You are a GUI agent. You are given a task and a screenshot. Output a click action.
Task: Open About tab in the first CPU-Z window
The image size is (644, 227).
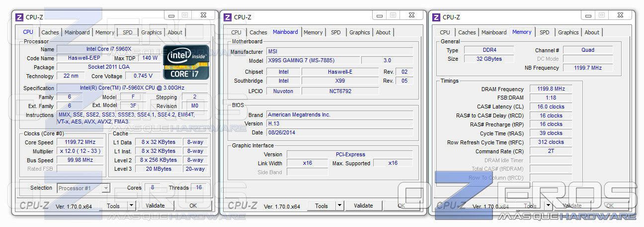pos(175,32)
